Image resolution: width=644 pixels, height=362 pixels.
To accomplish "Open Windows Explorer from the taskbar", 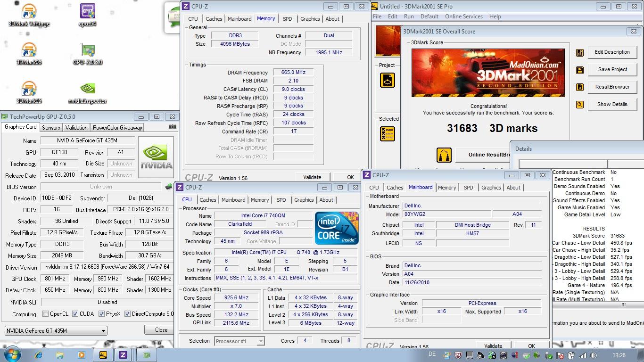I will 60,355.
